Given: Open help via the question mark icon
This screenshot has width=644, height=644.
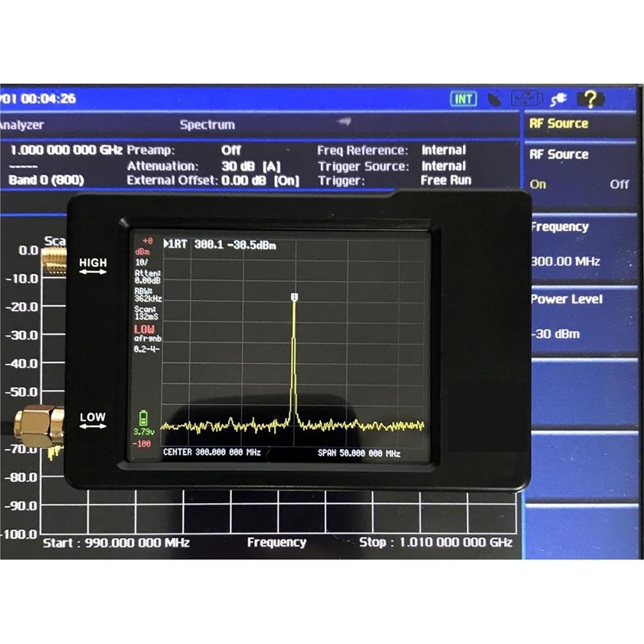Looking at the screenshot, I should (591, 99).
